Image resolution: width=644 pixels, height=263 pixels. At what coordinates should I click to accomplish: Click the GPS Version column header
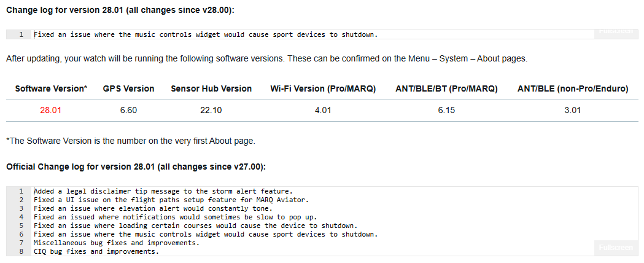pos(129,88)
